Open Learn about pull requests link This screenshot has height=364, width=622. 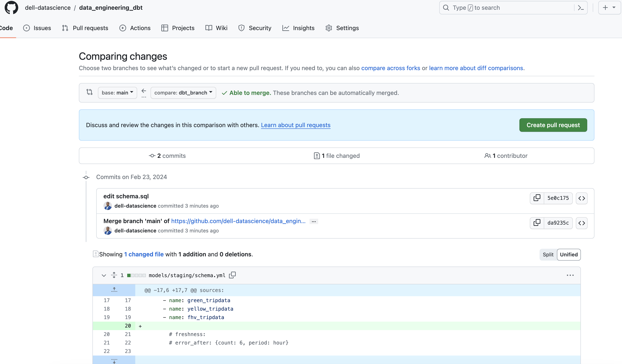point(296,125)
